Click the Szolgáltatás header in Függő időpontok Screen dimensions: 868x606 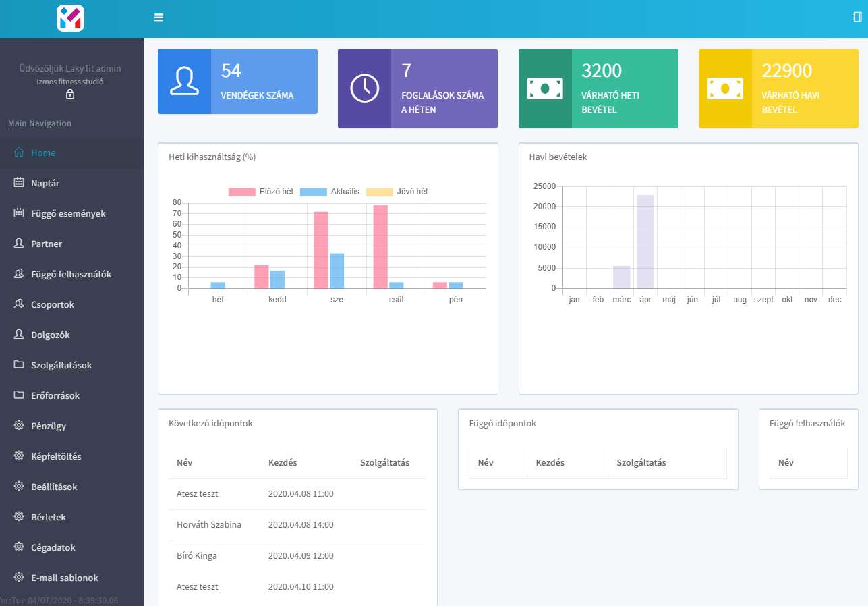pyautogui.click(x=641, y=463)
